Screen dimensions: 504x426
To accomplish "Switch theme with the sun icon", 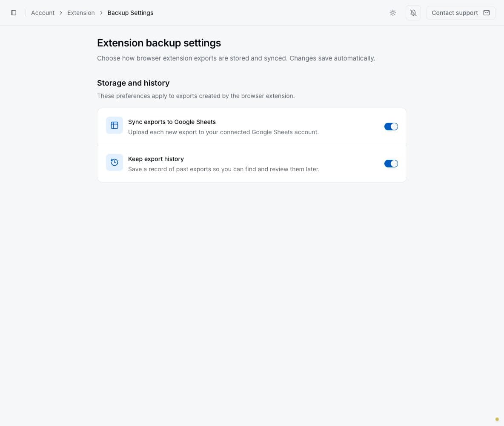I will (x=393, y=13).
